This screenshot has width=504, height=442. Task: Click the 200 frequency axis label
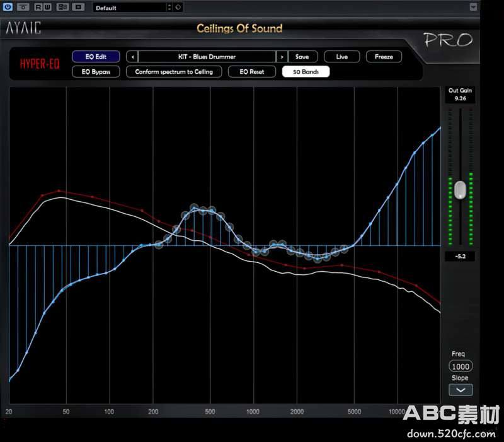(153, 412)
